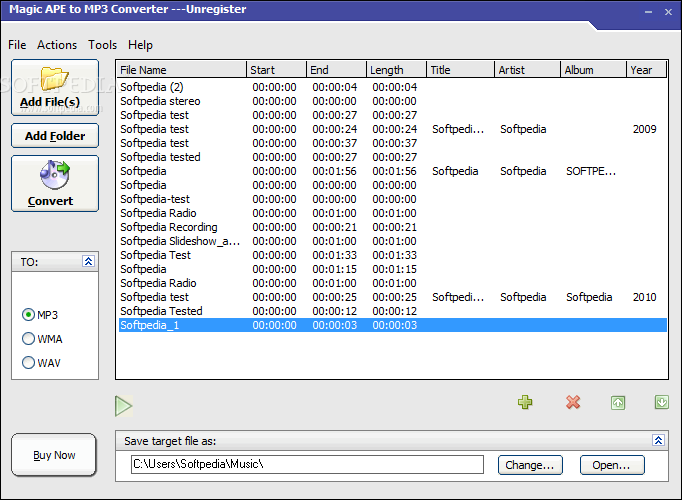Click the SOFTPE... album cell

[x=591, y=171]
